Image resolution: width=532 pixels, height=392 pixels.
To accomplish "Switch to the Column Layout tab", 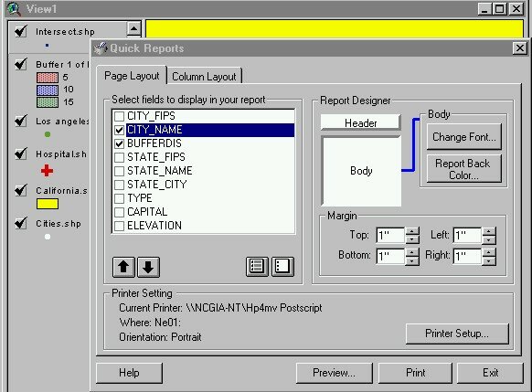I will click(204, 76).
